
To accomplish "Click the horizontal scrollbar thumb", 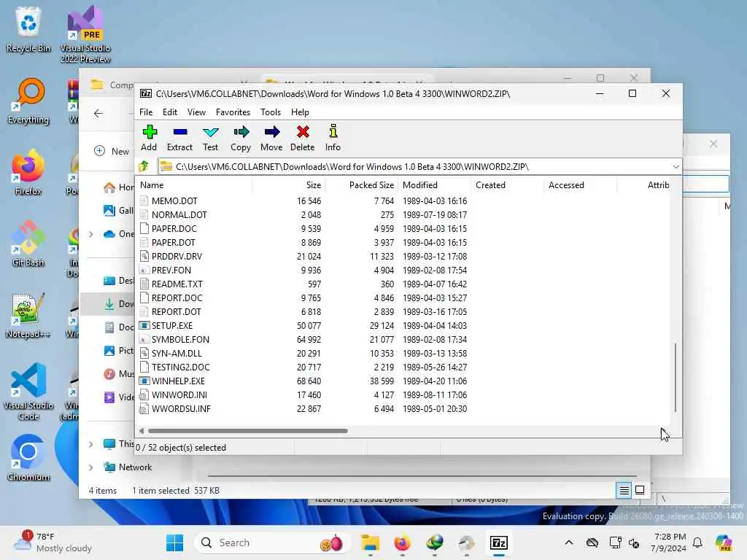I will tap(248, 431).
